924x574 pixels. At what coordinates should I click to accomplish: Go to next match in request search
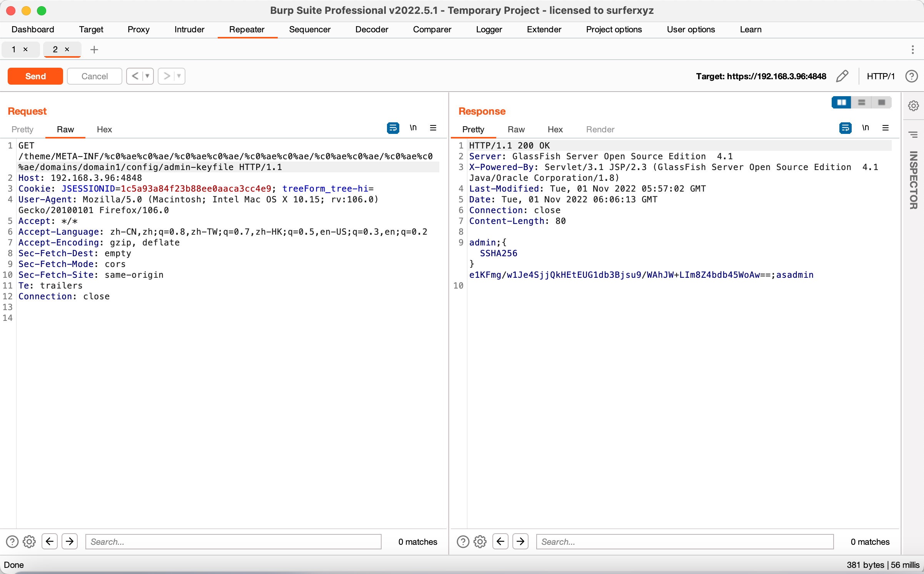(70, 542)
